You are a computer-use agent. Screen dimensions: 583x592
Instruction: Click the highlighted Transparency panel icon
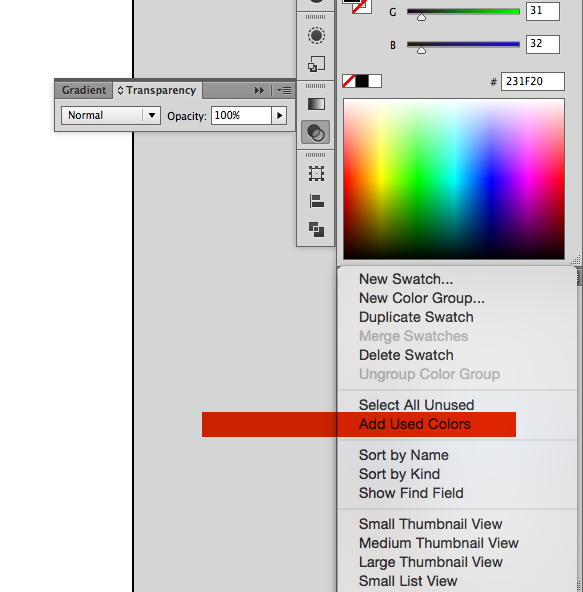coord(316,133)
